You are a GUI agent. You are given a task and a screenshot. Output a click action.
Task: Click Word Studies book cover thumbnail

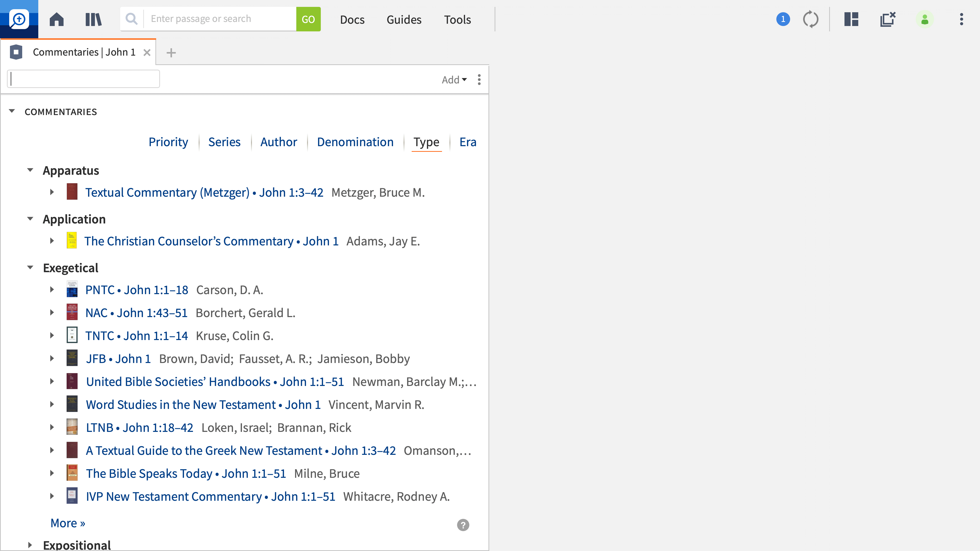(72, 404)
